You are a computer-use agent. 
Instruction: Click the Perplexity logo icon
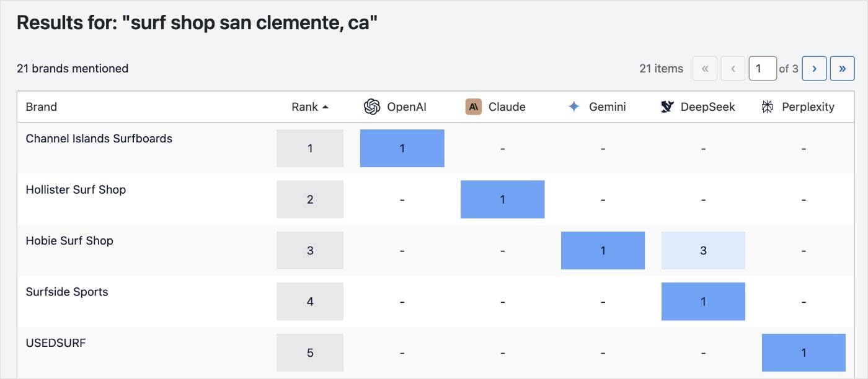[768, 107]
